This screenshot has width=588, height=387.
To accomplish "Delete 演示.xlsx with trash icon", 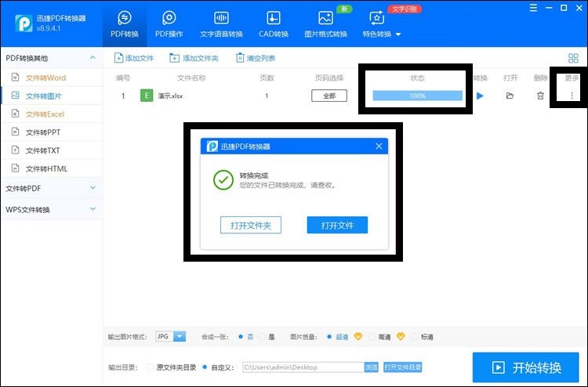I will 540,96.
